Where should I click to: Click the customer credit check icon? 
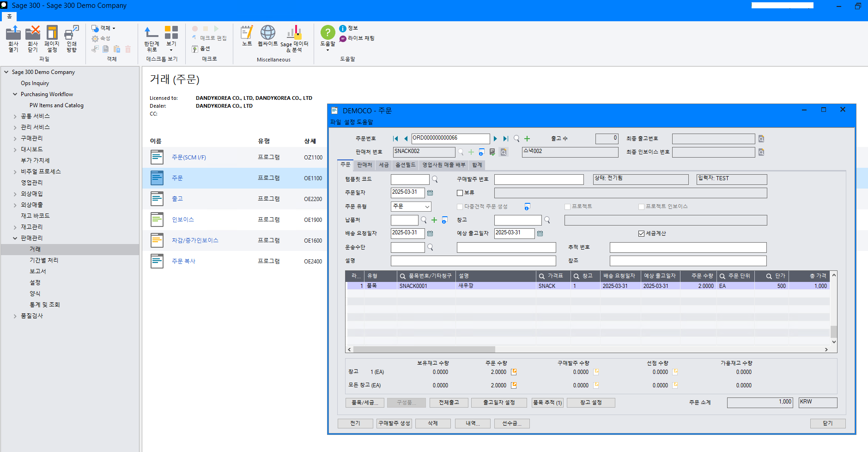tap(492, 152)
